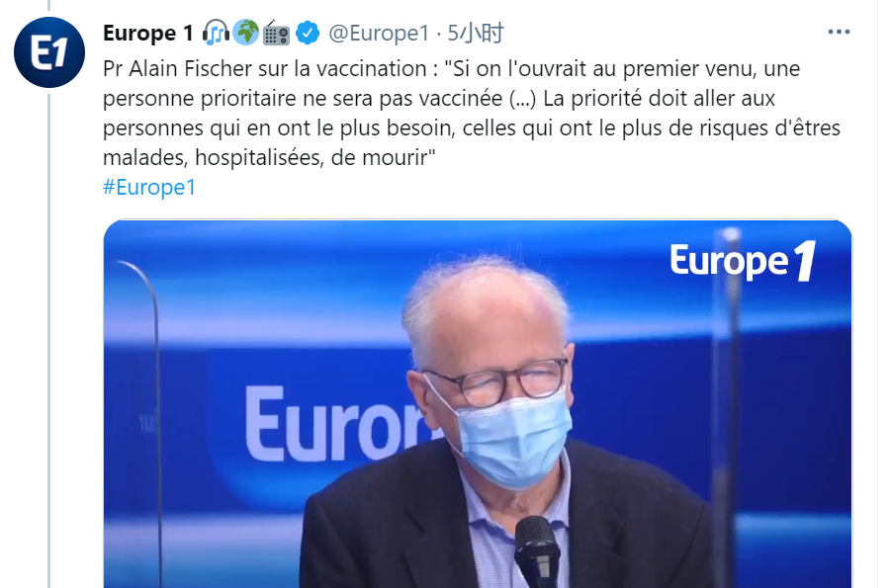The image size is (892, 588).
Task: Click the speaker's blue face mask in video
Action: pyautogui.click(x=512, y=440)
